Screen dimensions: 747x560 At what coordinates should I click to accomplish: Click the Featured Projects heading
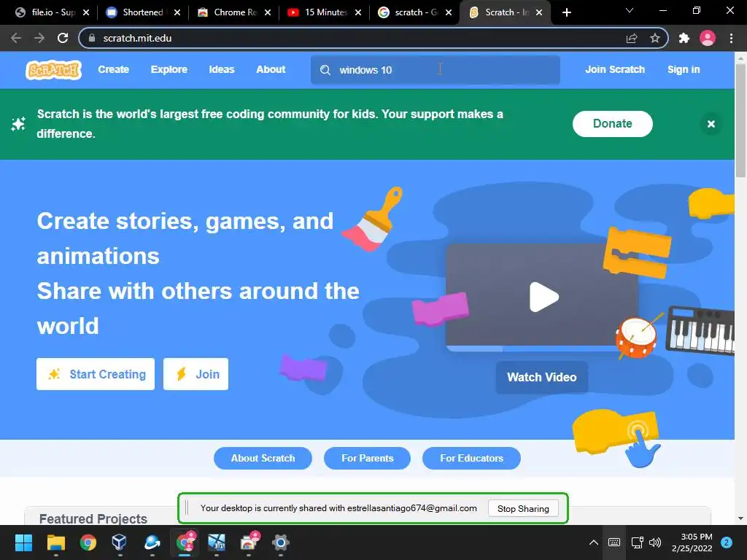[93, 518]
